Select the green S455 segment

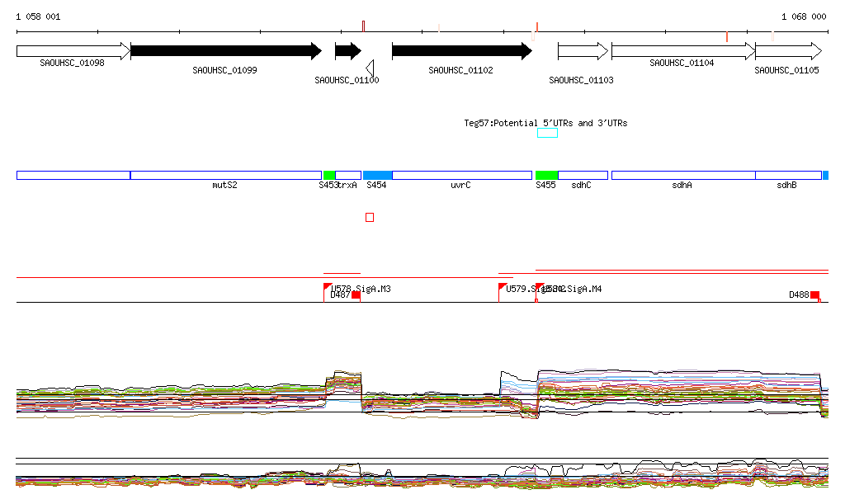pyautogui.click(x=546, y=175)
